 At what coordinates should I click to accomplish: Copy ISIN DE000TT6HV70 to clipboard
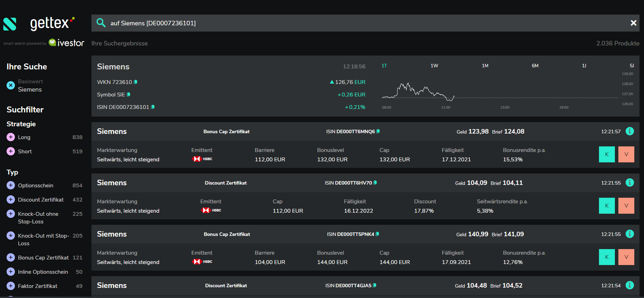click(375, 182)
